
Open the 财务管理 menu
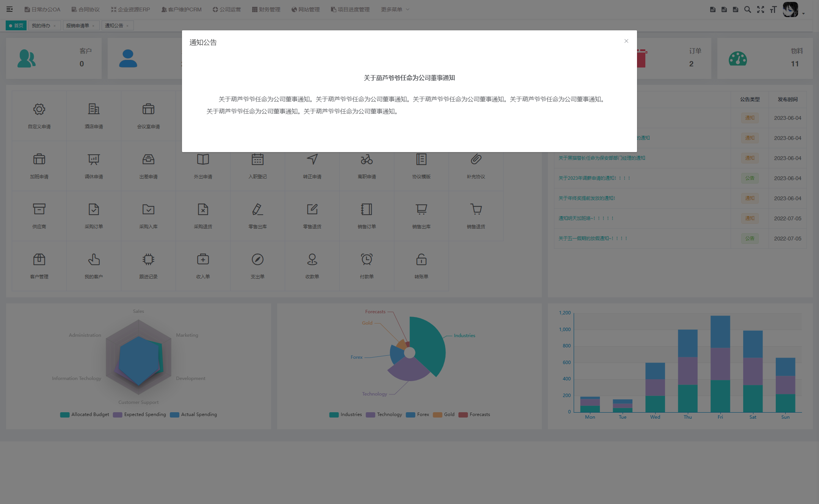[x=266, y=9]
